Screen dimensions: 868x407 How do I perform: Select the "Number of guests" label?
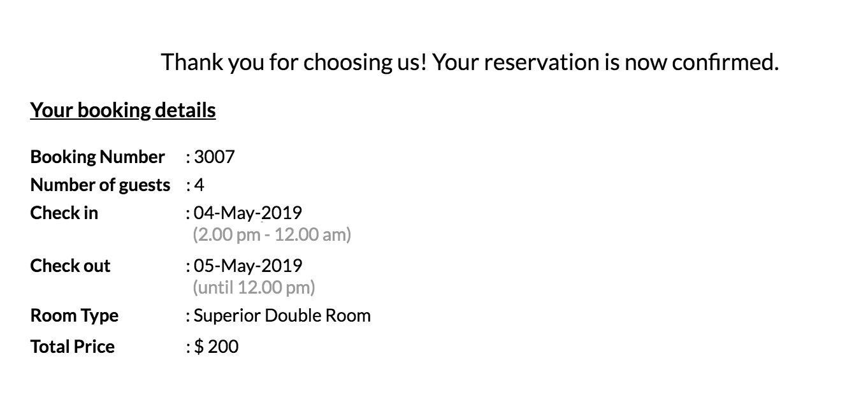pos(101,185)
